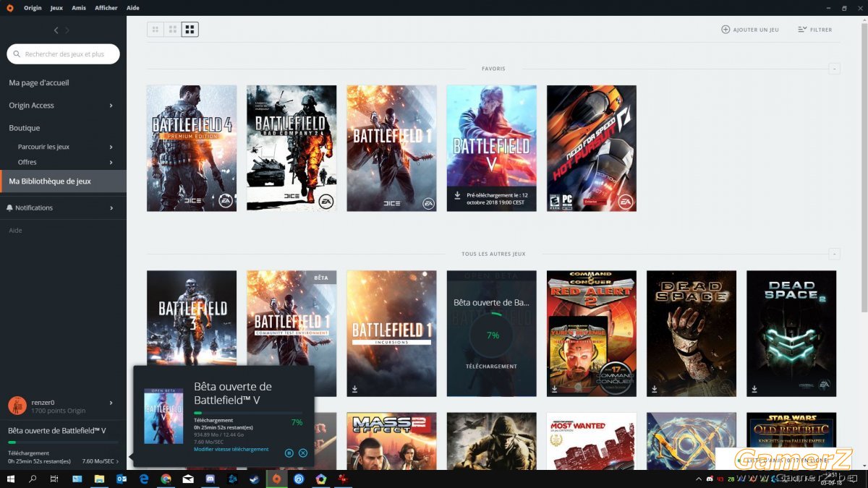Focus the 'Rechercher des jeux et plus' search field
Viewport: 868px width, 488px height.
[63, 54]
